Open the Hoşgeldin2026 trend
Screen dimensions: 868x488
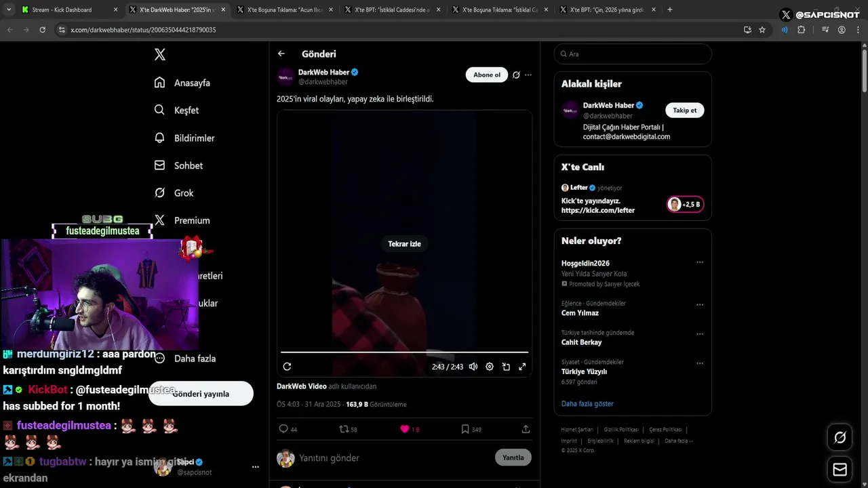[x=585, y=263]
